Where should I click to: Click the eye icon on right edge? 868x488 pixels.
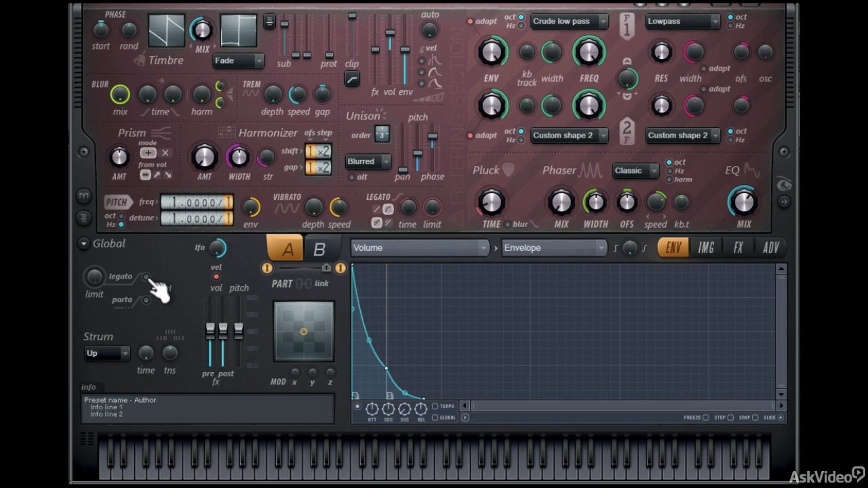click(x=784, y=184)
